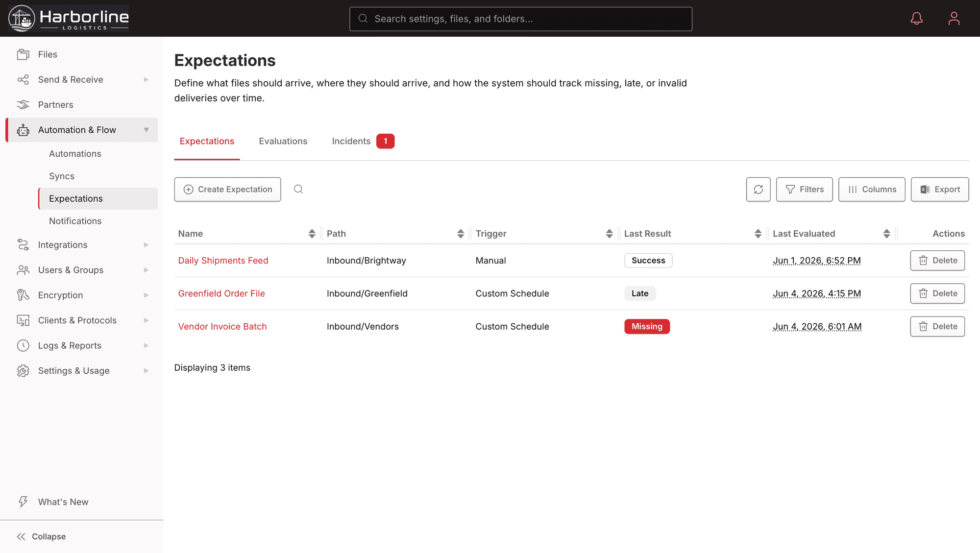Expand the Logs & Reports submenu arrow
The width and height of the screenshot is (980, 553).
146,345
